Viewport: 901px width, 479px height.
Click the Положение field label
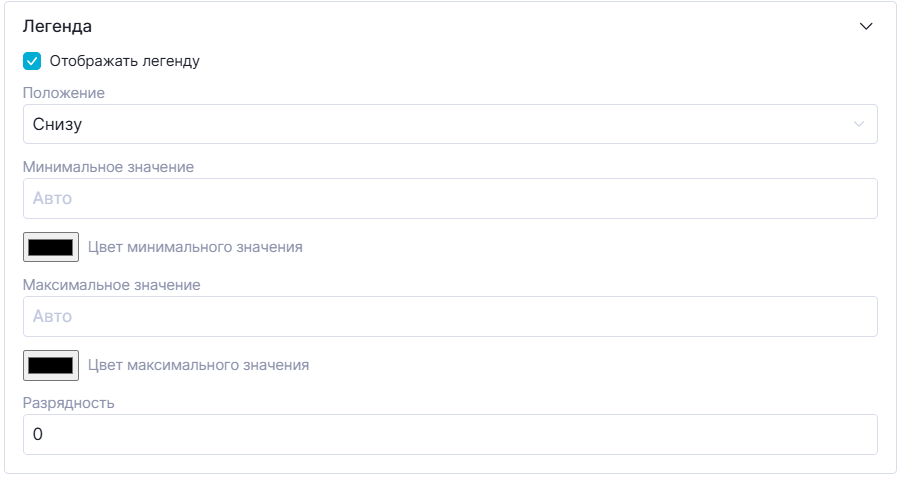(64, 93)
